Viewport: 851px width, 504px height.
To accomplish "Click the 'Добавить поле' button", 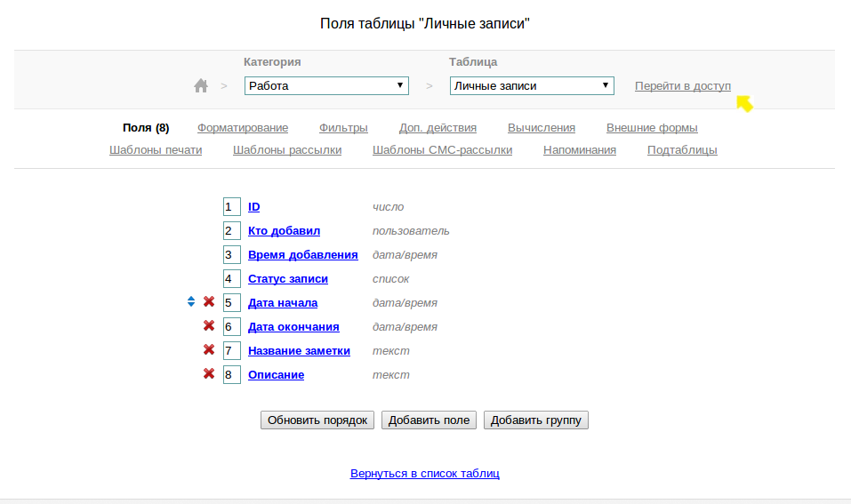I will click(430, 420).
